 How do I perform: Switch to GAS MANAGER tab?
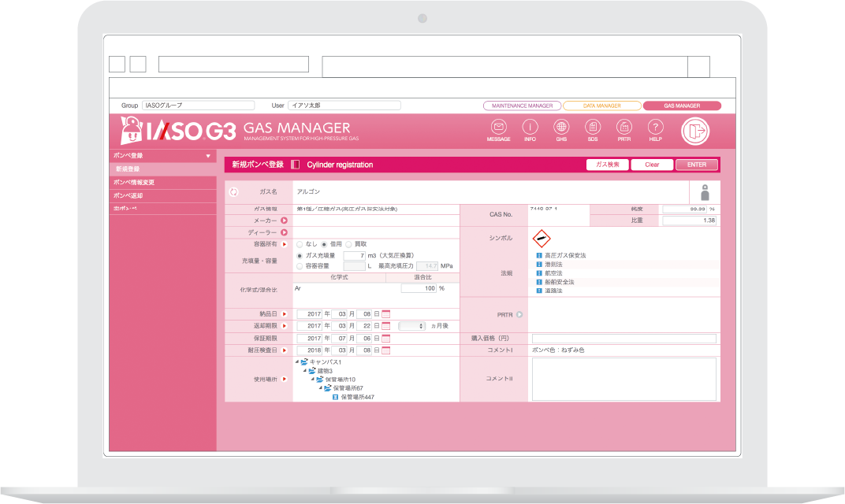[x=682, y=106]
